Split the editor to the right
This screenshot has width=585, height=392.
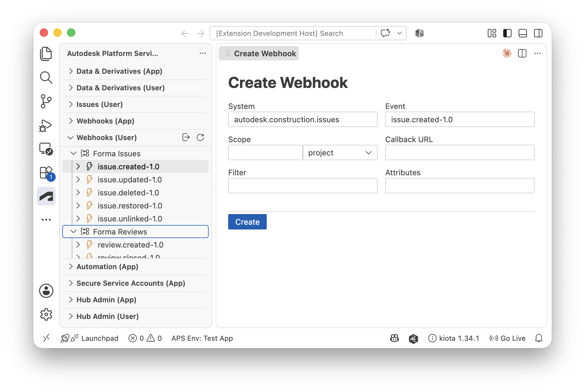tap(522, 53)
